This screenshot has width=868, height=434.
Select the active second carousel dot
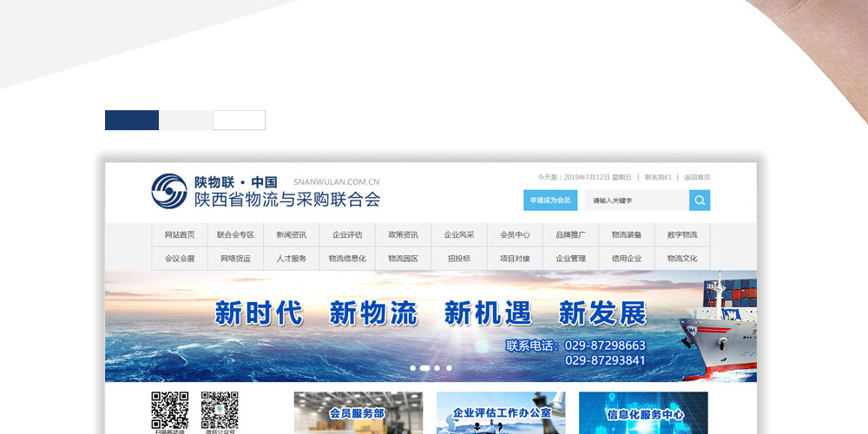[424, 368]
